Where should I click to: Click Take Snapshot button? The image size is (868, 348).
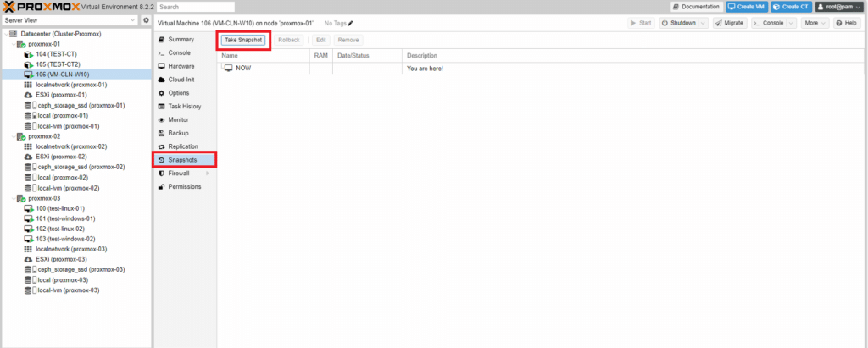(243, 40)
